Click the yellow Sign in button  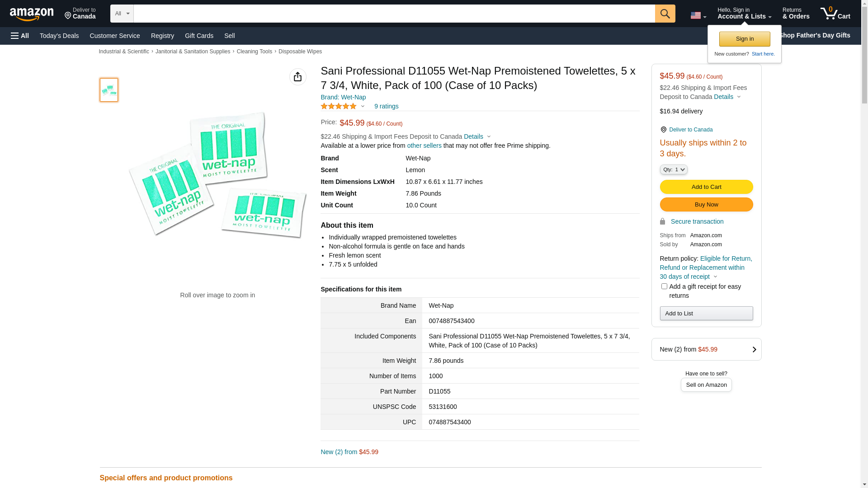[x=745, y=39]
